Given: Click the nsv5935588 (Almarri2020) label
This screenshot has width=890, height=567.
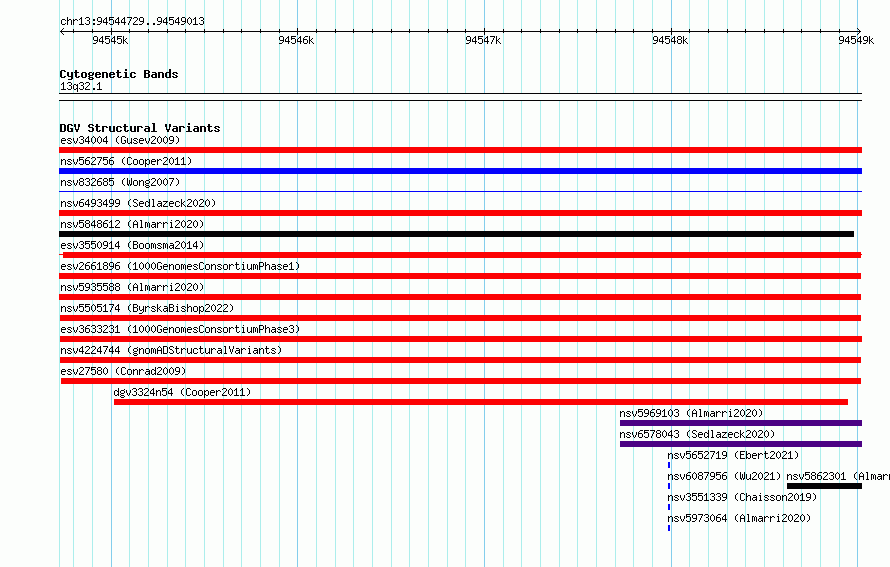Looking at the screenshot, I should (x=132, y=287).
